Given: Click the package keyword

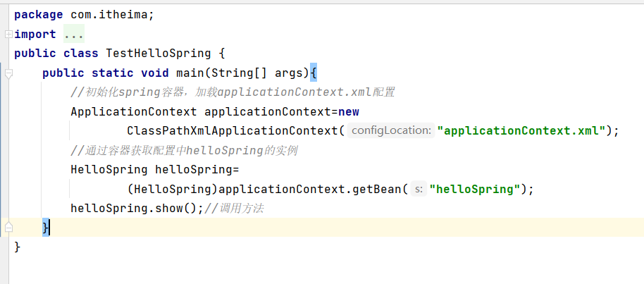Looking at the screenshot, I should point(39,16).
